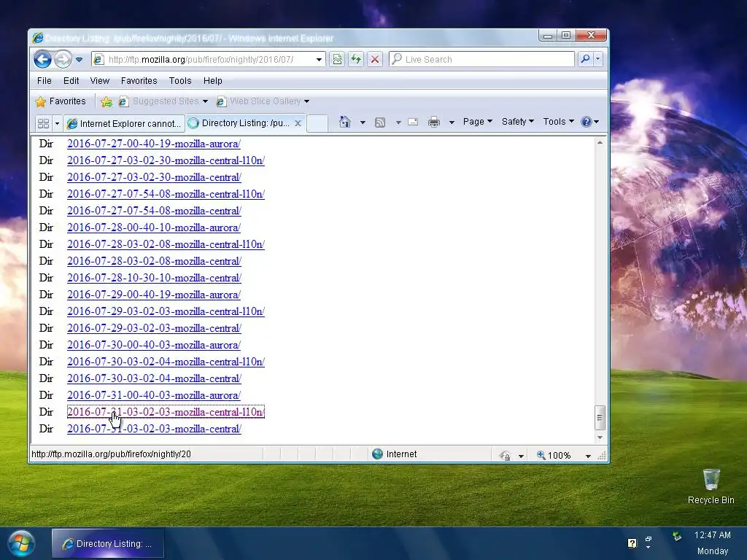Viewport: 747px width, 560px height.
Task: Click the Help question mark icon
Action: pyautogui.click(x=587, y=122)
